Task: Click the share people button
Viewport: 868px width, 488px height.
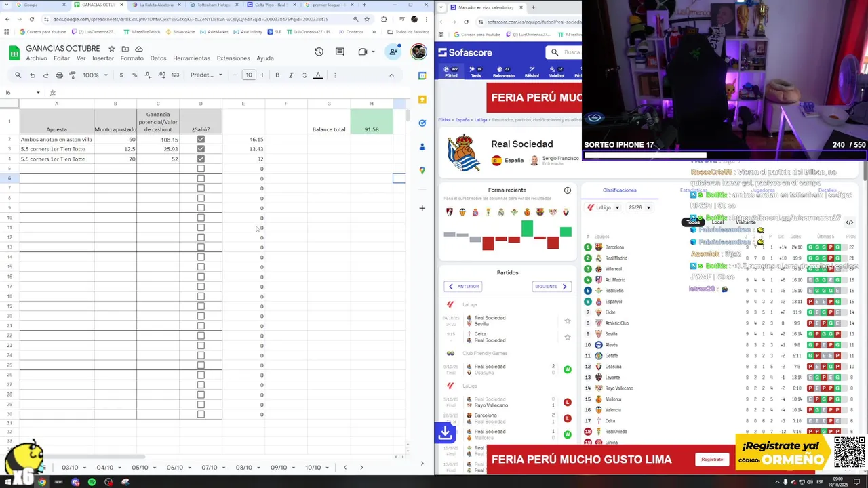Action: click(x=393, y=52)
